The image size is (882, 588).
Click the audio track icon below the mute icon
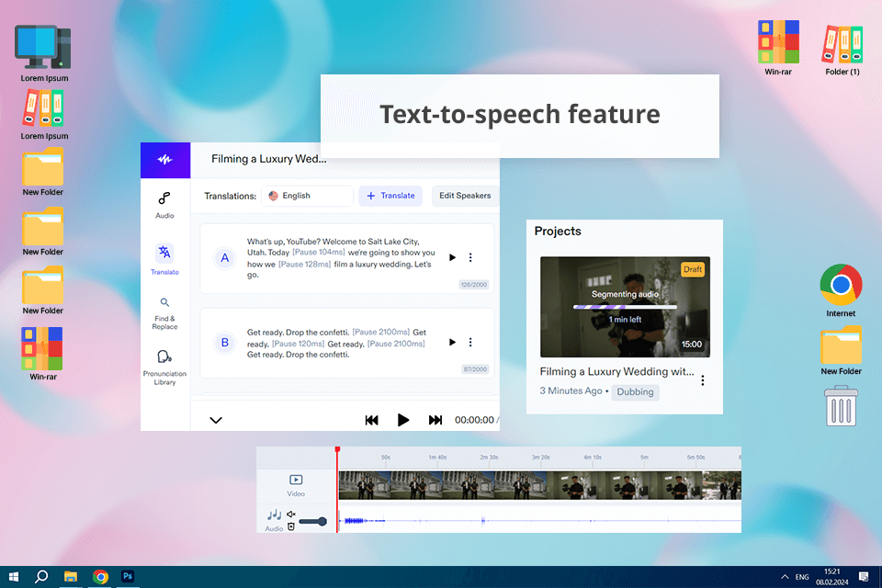coord(291,526)
